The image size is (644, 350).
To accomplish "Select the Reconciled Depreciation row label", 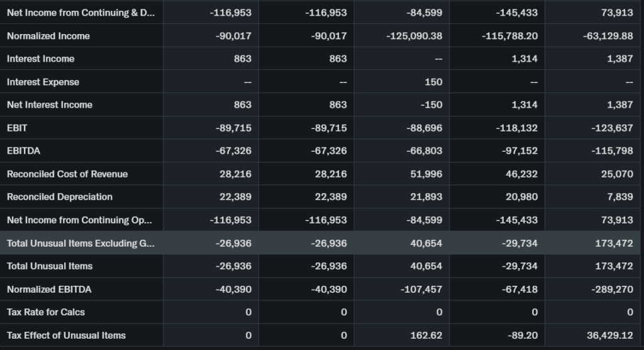I will pyautogui.click(x=60, y=196).
